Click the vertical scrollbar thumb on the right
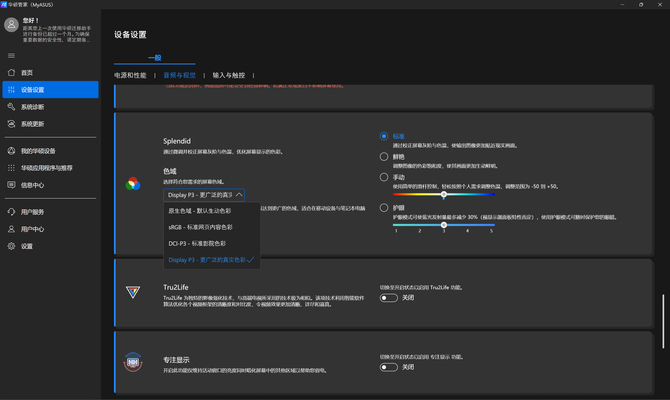Viewport: 670px width, 400px height. 663,321
